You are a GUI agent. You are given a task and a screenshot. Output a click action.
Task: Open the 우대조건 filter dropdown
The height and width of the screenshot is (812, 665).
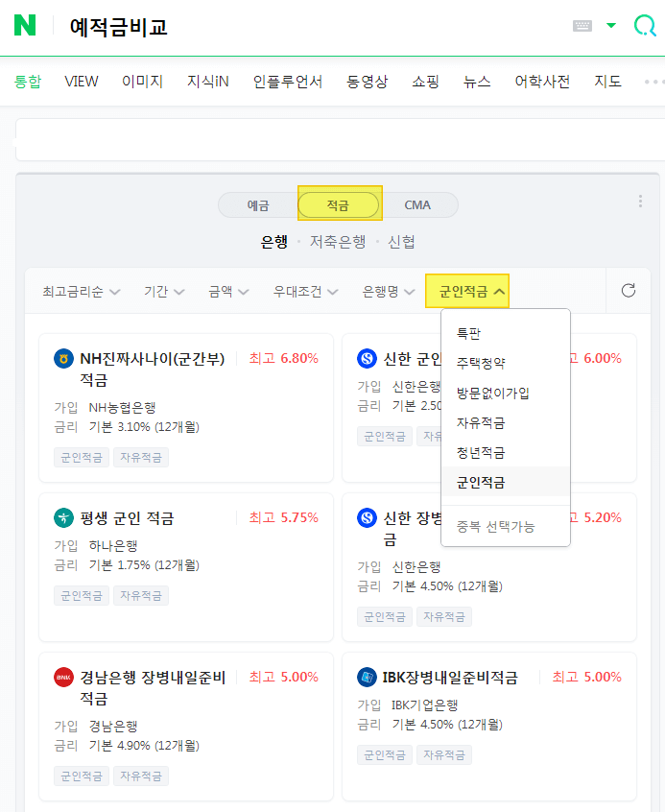coord(305,292)
